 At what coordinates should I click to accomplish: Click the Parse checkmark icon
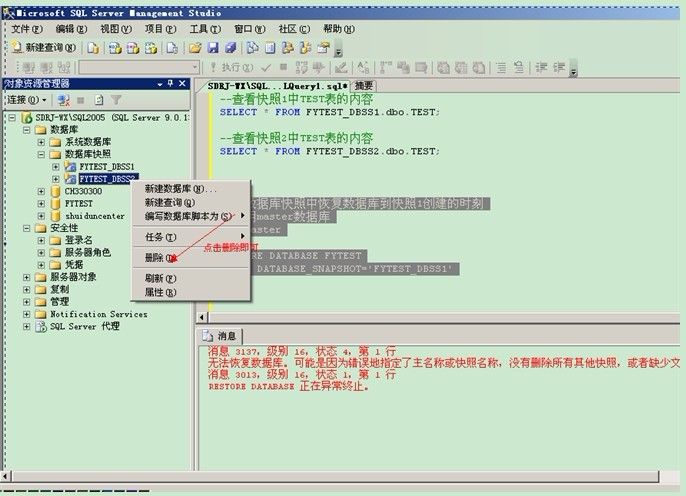[x=266, y=67]
